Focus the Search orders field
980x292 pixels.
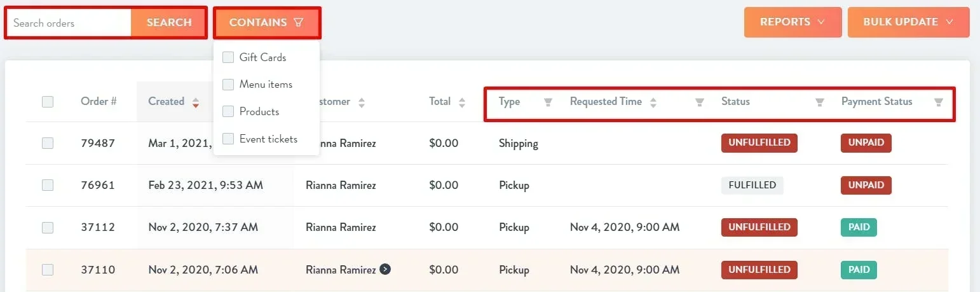pyautogui.click(x=69, y=23)
